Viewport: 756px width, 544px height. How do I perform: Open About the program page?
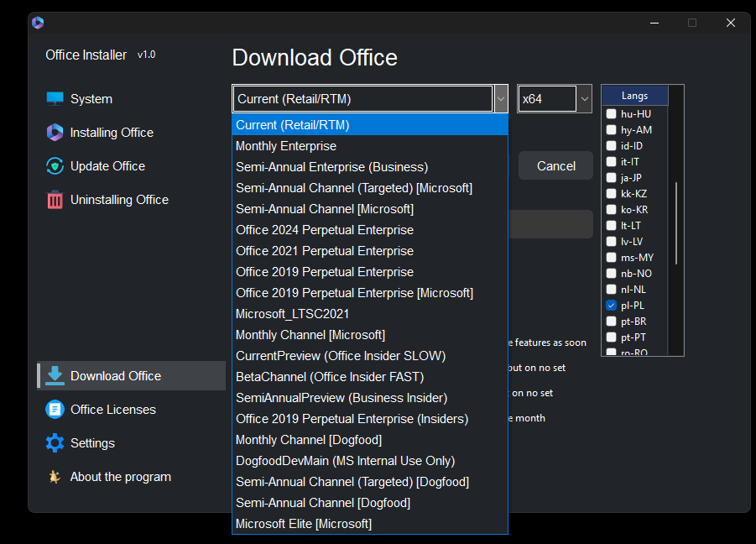131,477
